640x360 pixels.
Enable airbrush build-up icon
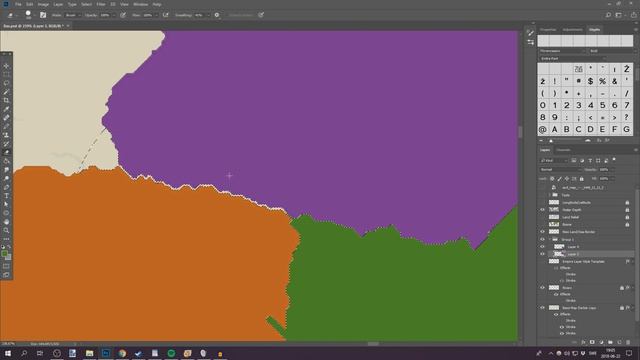pyautogui.click(x=165, y=15)
